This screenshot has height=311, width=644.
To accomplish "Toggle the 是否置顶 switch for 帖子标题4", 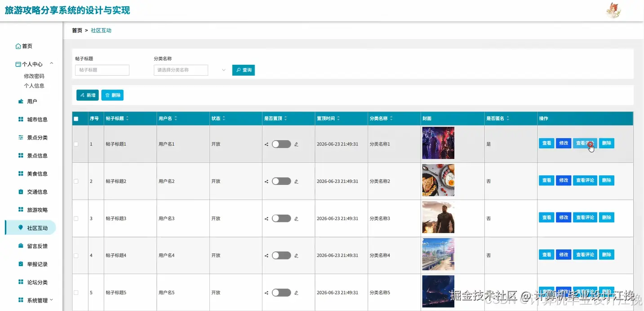I will click(x=281, y=255).
